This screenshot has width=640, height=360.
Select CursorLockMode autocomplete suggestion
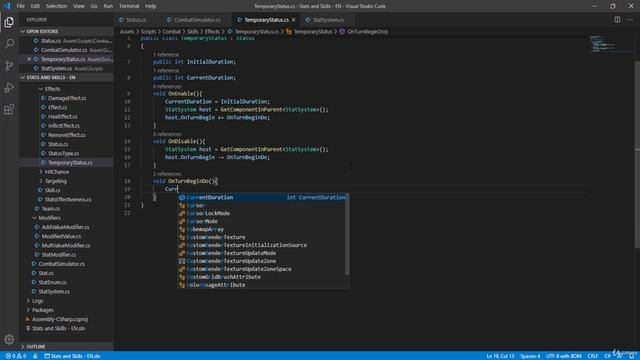(262, 213)
